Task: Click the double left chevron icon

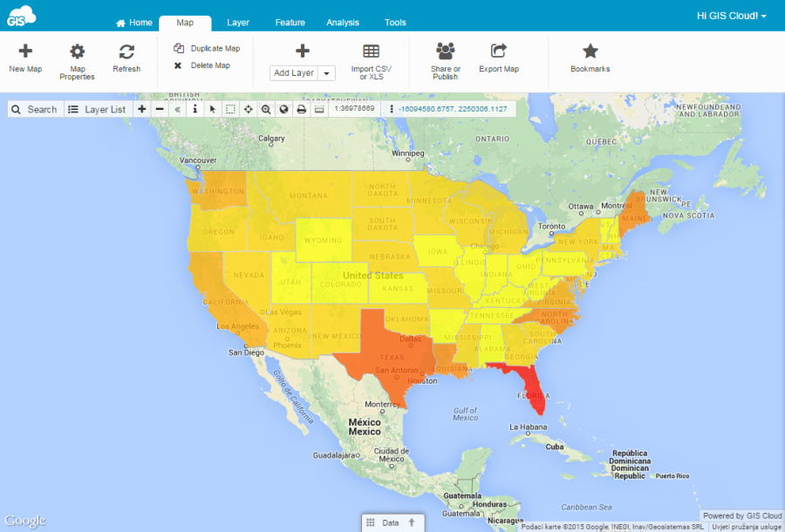Action: point(177,109)
